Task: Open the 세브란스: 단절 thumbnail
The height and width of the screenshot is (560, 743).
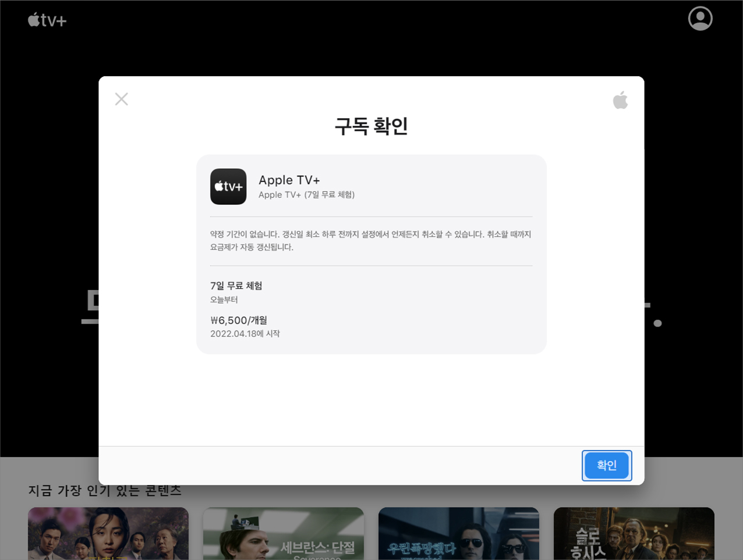Action: pos(284,533)
